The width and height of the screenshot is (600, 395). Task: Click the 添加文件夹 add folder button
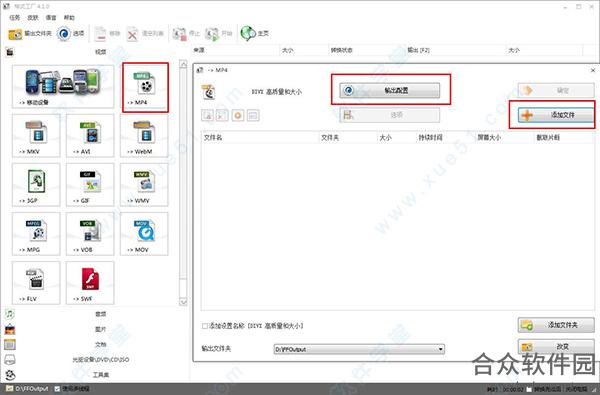tap(556, 325)
